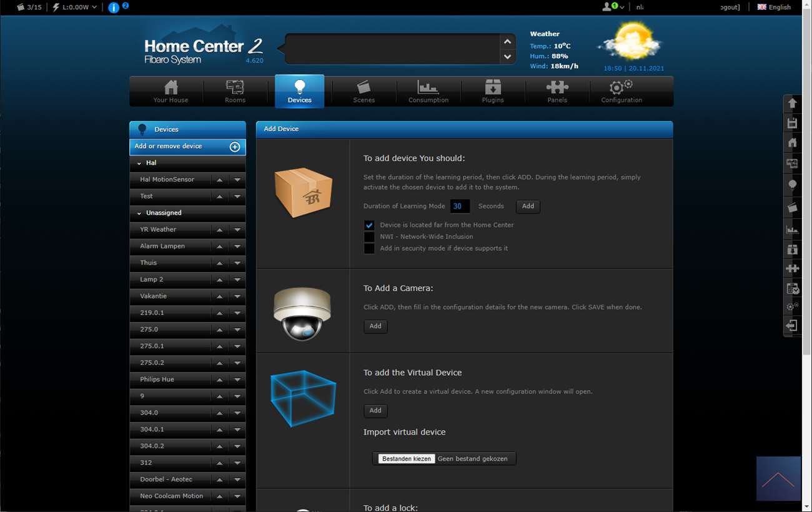Enable Add in security mode checkbox
Screen dimensions: 812x512
(369, 249)
